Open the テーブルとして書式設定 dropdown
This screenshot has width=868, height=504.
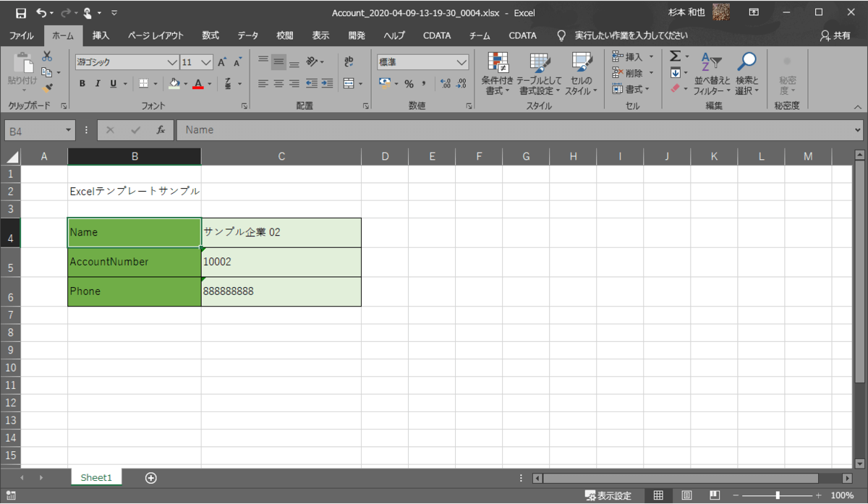tap(539, 74)
